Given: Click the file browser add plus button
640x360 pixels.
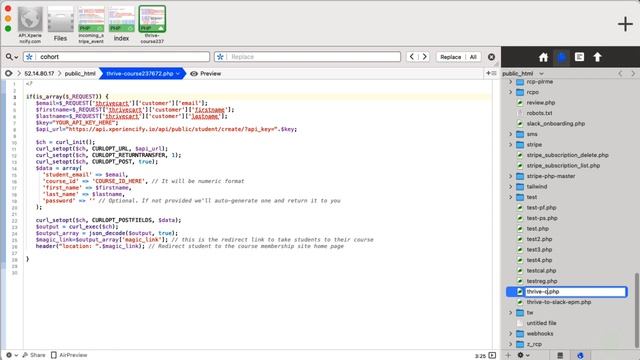Looking at the screenshot, I should [x=508, y=355].
